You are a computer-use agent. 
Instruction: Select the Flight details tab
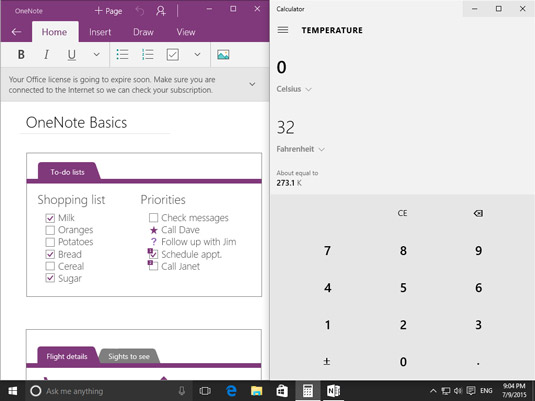click(67, 357)
